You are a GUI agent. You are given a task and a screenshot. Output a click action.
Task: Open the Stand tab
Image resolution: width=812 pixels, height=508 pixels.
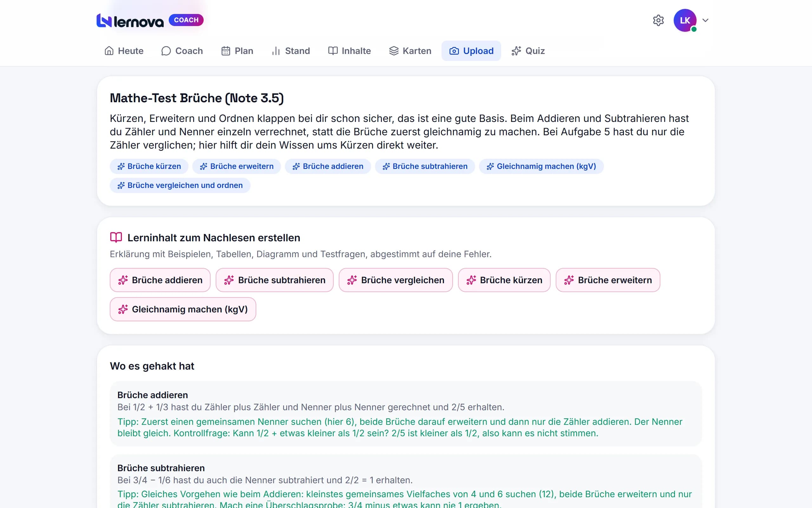coord(291,51)
